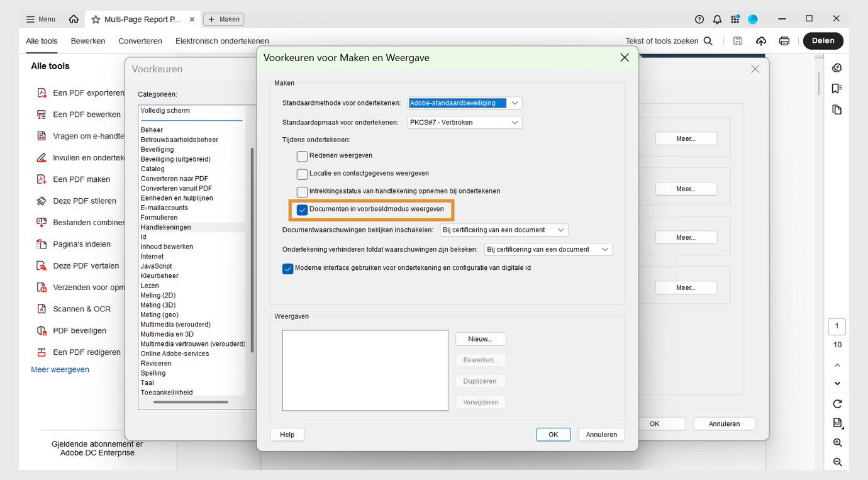Open the Standaardmethode voor ondertekenen dropdown
This screenshot has width=868, height=480.
click(x=465, y=103)
